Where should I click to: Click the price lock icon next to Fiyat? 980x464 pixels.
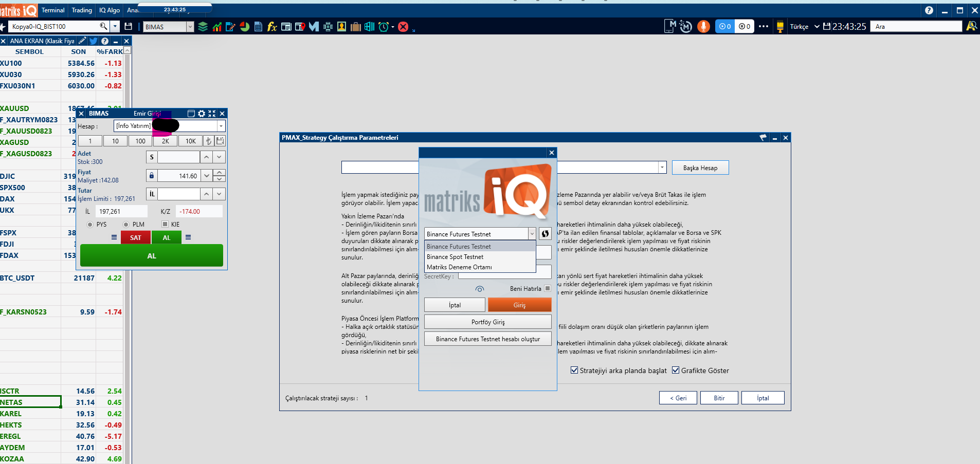[x=152, y=176]
